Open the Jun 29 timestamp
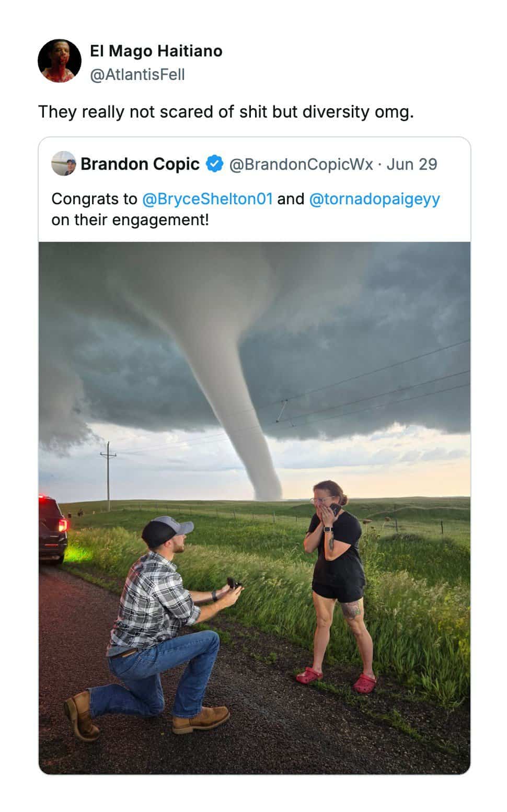This screenshot has width=507, height=812. tap(412, 164)
